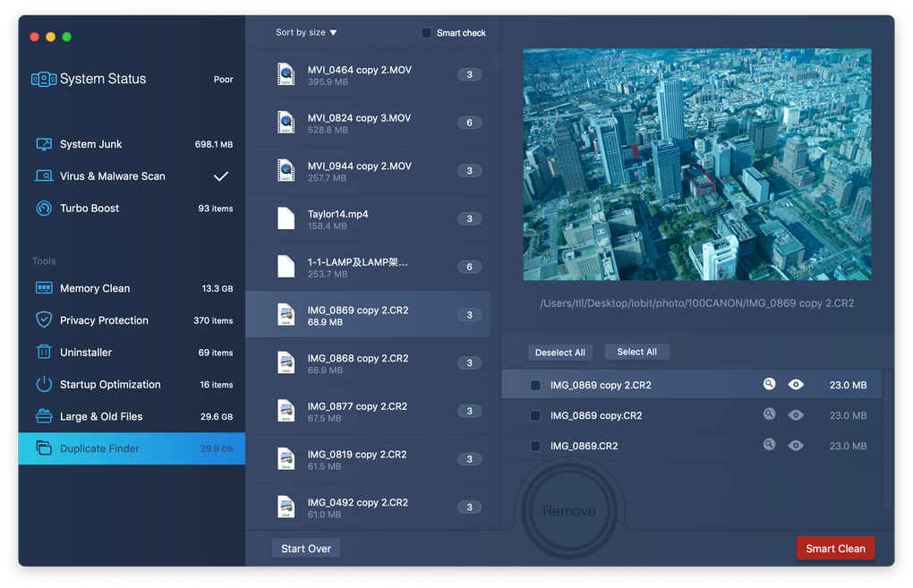Click the 257.7 MB size under MVI_0944
This screenshot has height=588, width=913.
click(327, 178)
